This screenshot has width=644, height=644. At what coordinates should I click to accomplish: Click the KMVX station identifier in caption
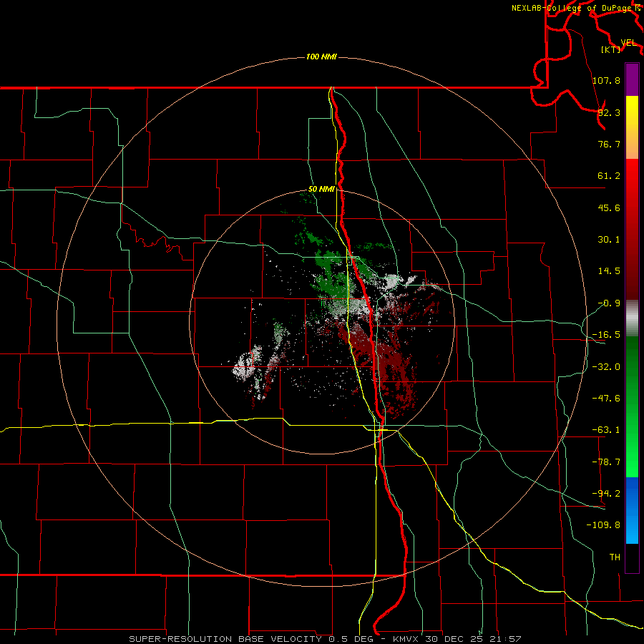[406, 639]
